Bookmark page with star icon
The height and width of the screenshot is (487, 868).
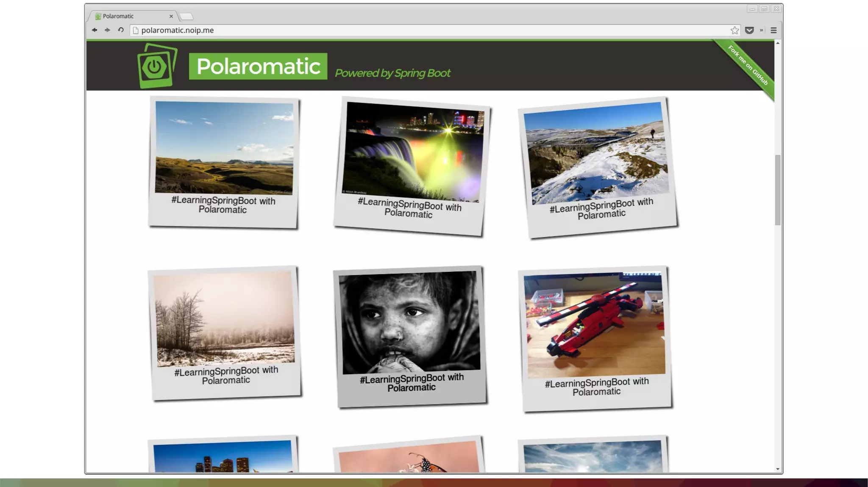click(734, 30)
